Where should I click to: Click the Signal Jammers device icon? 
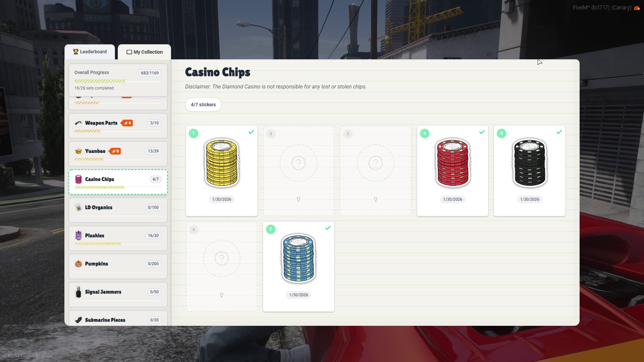point(78,292)
